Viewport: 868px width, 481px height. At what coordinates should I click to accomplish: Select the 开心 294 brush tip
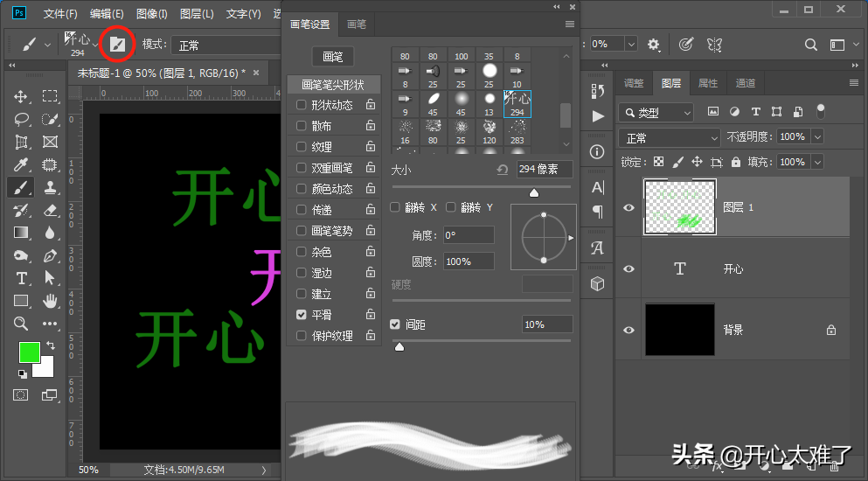(517, 104)
